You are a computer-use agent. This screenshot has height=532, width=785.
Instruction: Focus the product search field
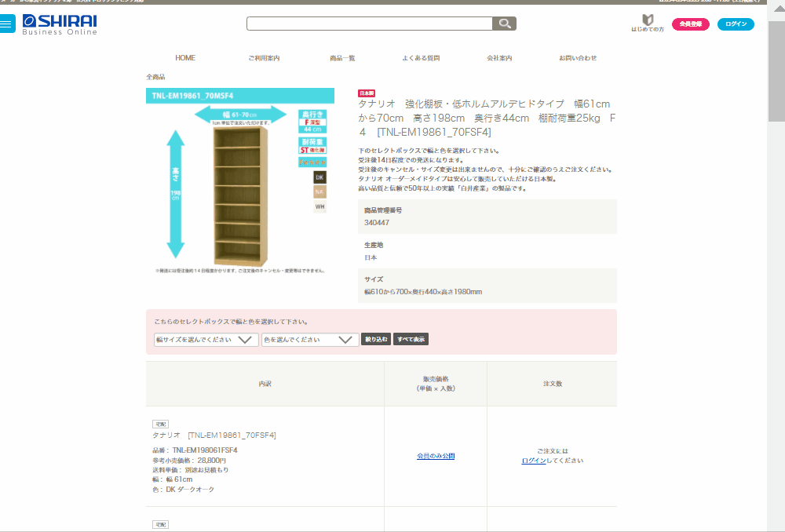coord(370,24)
